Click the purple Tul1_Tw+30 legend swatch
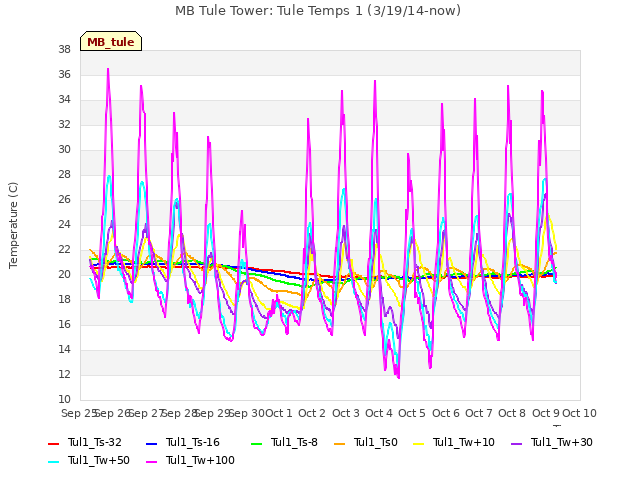Viewport: 640px width, 480px height. pyautogui.click(x=516, y=443)
